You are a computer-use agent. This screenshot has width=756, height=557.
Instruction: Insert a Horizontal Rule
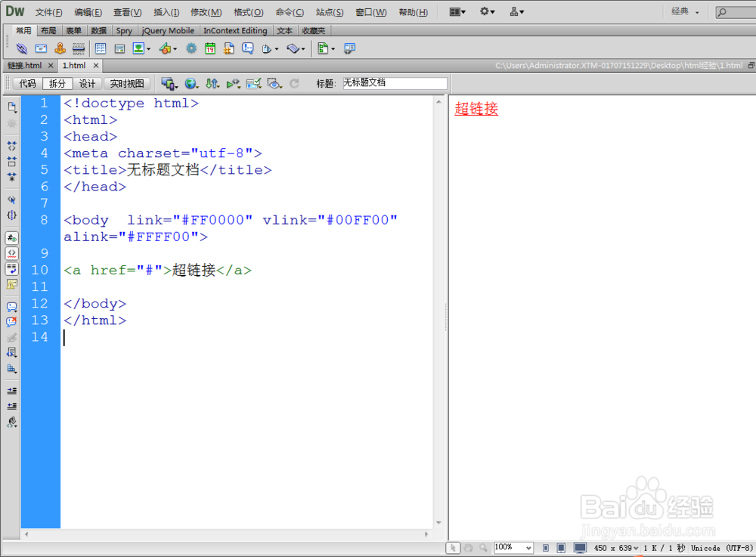[x=78, y=48]
